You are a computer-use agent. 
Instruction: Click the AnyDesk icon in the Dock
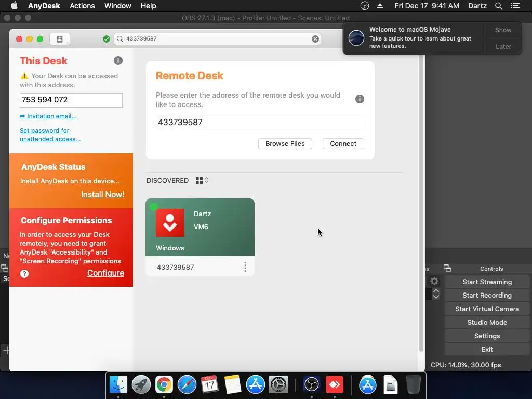pos(335,385)
